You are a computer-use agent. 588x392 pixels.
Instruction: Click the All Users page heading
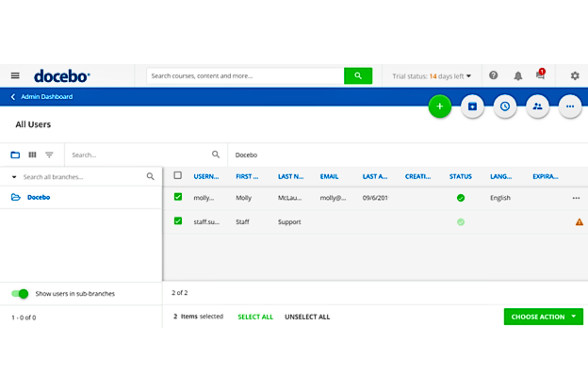(x=33, y=124)
